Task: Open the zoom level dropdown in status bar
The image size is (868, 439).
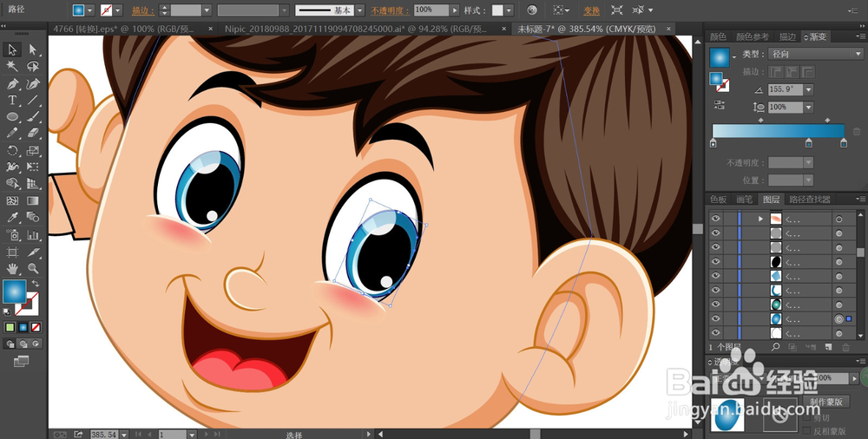Action: point(124,435)
